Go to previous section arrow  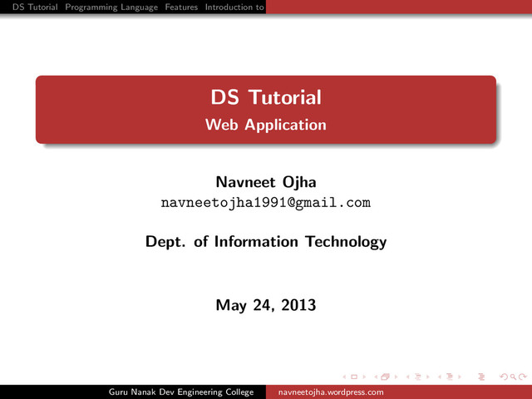coord(440,377)
